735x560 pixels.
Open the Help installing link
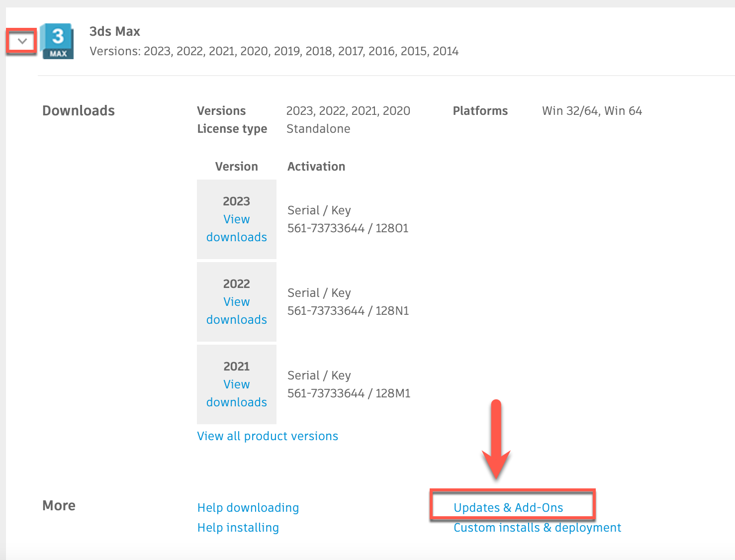click(x=238, y=528)
